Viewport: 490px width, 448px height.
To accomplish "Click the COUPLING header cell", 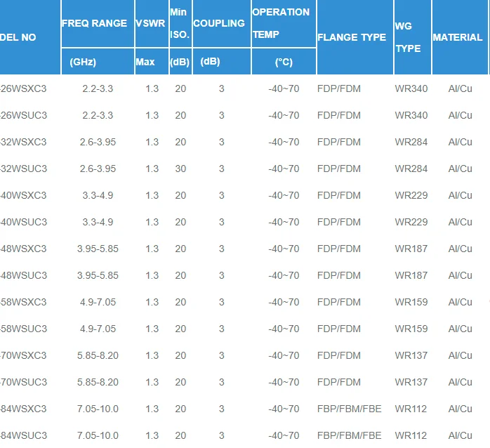I will 219,23.
